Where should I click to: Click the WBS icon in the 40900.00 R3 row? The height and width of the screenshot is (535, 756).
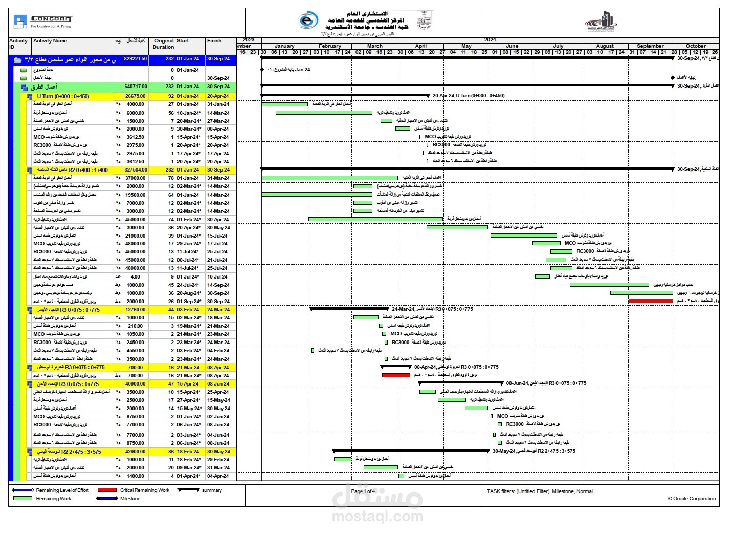tap(30, 384)
